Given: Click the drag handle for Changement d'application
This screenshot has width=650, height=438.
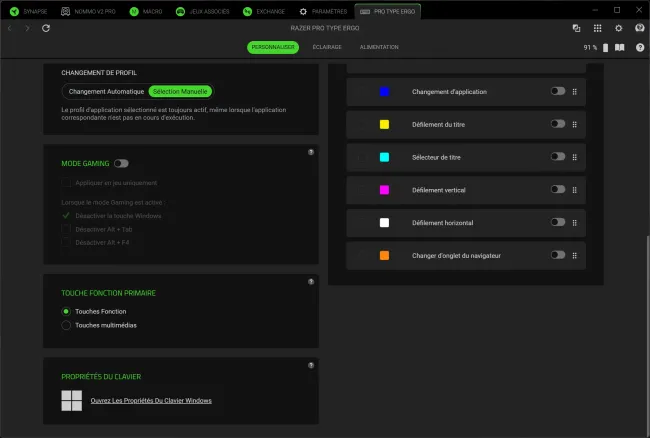Looking at the screenshot, I should [x=575, y=92].
